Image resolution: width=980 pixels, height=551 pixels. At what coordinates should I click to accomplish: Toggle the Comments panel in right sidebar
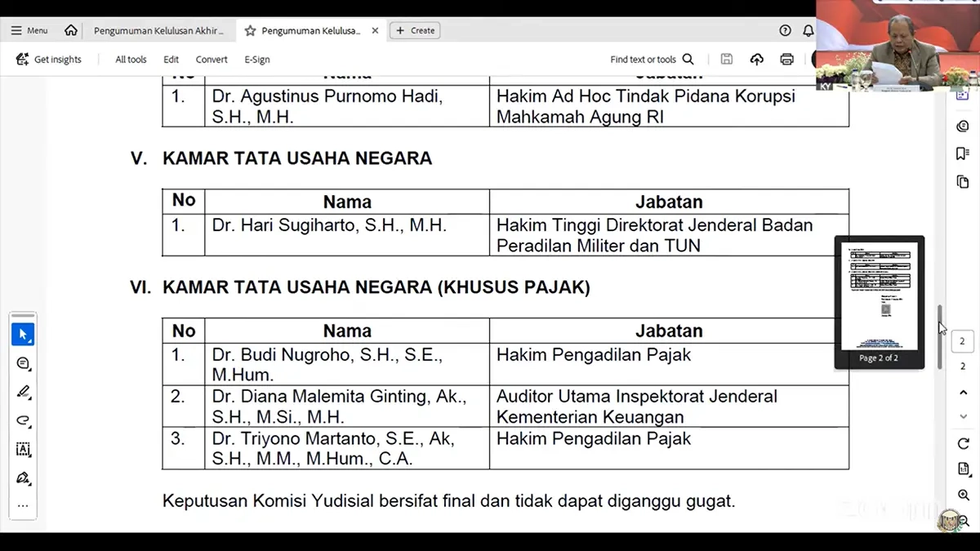point(961,126)
